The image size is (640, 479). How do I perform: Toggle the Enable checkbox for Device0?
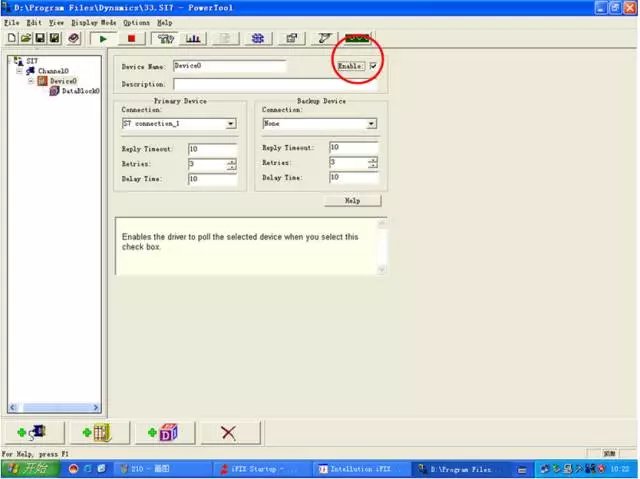coord(373,66)
